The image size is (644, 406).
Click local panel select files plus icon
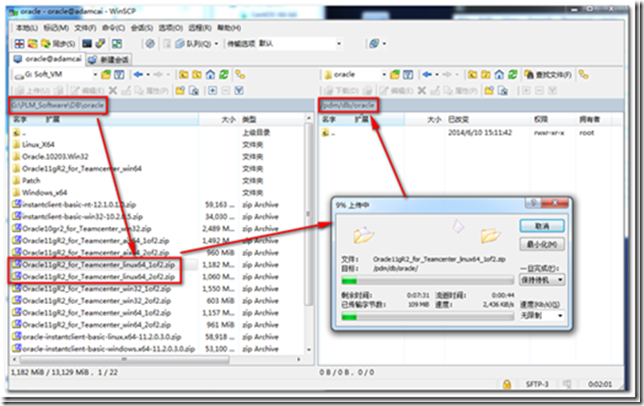click(x=212, y=90)
